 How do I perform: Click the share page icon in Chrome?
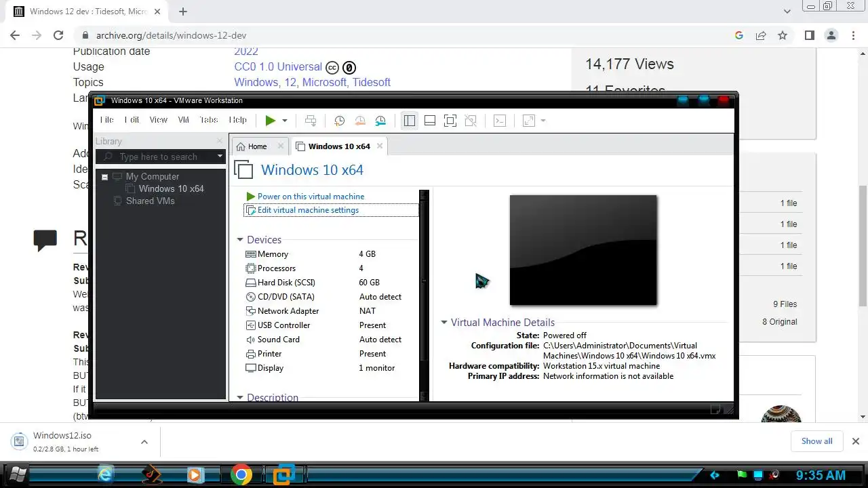tap(761, 35)
